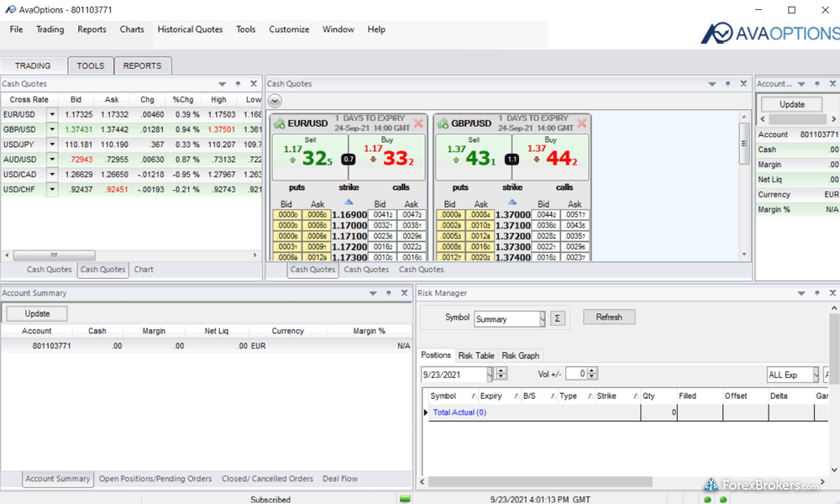Open the Historical Quotes menu
Image resolution: width=840 pixels, height=504 pixels.
(190, 29)
